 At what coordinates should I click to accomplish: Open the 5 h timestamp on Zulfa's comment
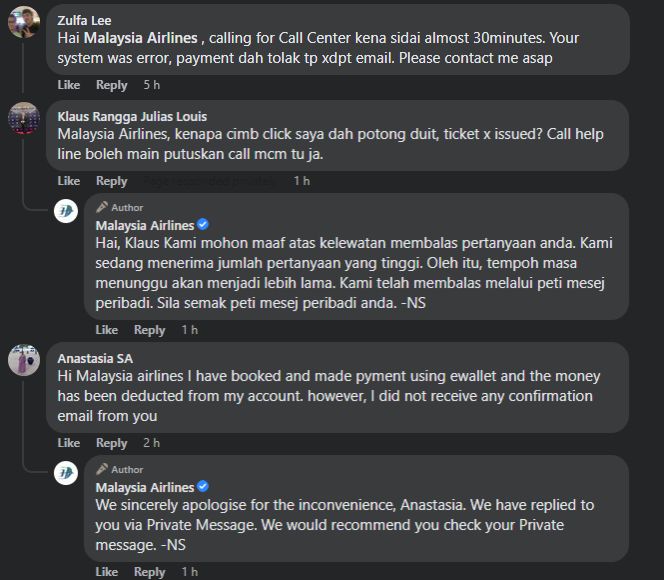(x=152, y=85)
